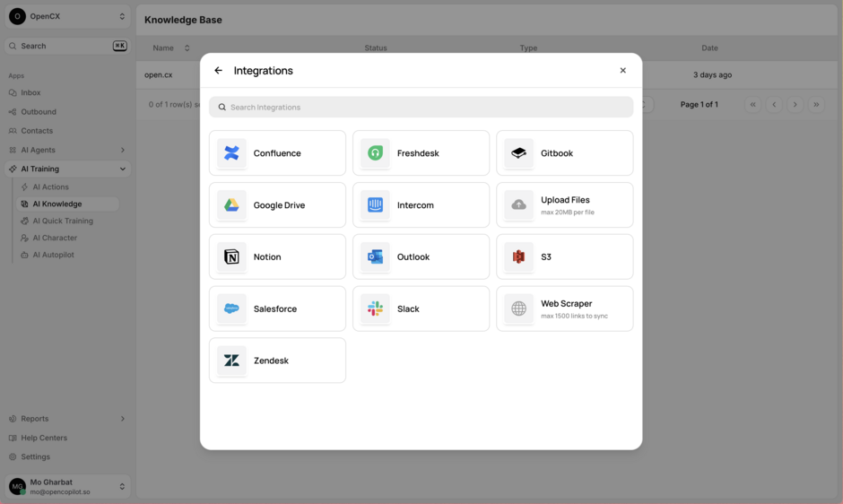Click the S3 red bucket icon
The width and height of the screenshot is (843, 504).
[x=519, y=257]
